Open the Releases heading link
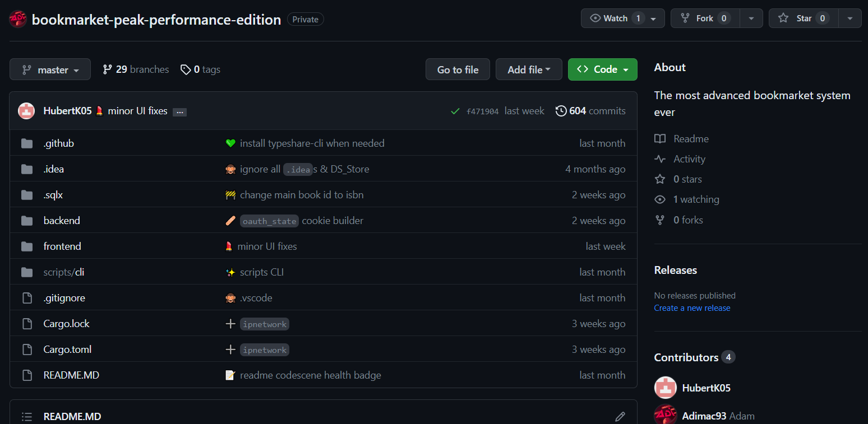Screen dimensions: 868x424 click(676, 270)
